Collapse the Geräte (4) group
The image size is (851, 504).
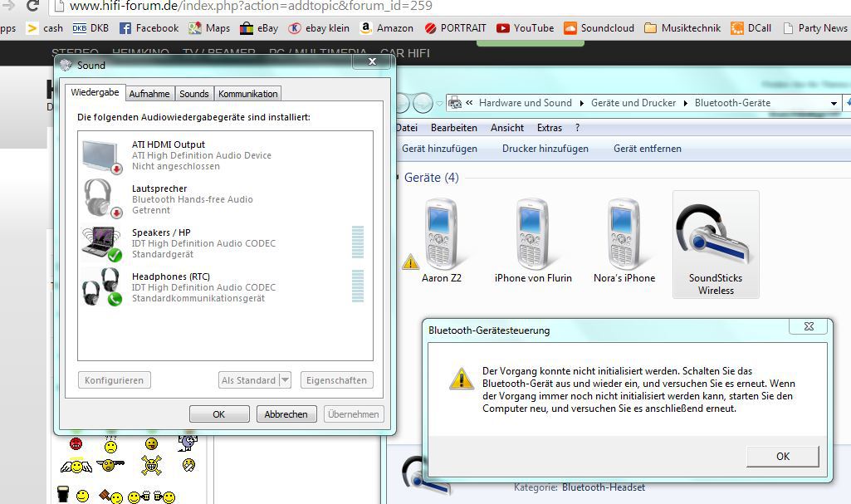(x=394, y=178)
